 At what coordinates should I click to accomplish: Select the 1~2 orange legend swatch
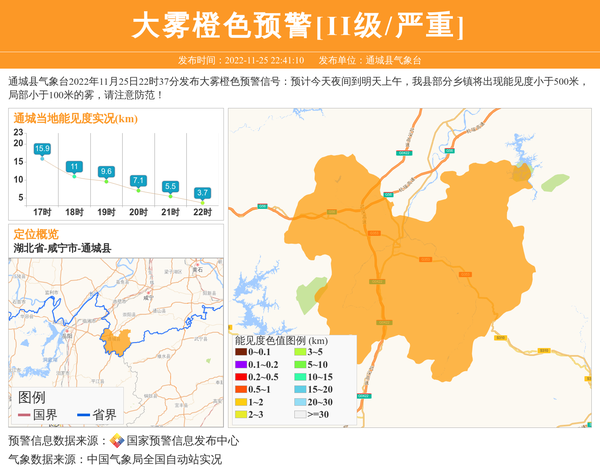[x=241, y=400]
